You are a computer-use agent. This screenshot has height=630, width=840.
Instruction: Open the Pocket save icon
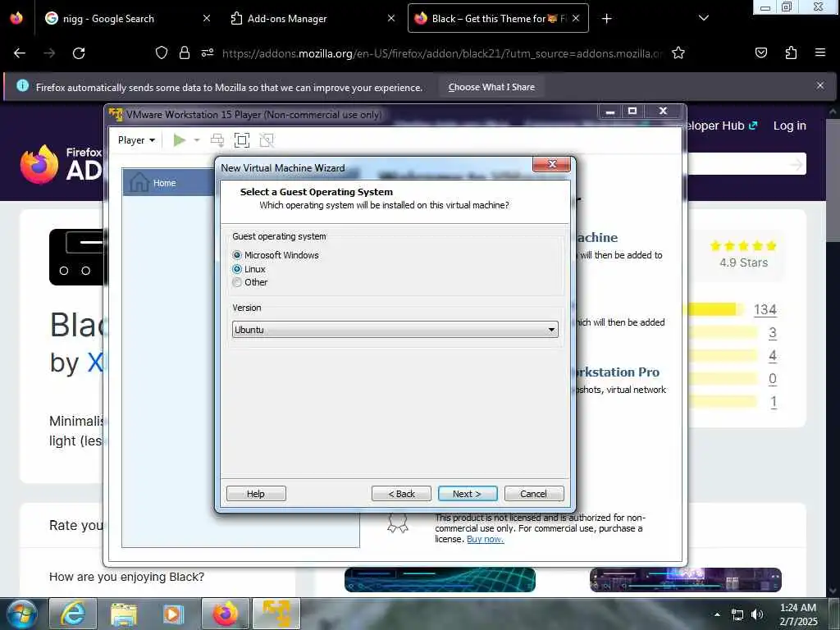tap(761, 52)
